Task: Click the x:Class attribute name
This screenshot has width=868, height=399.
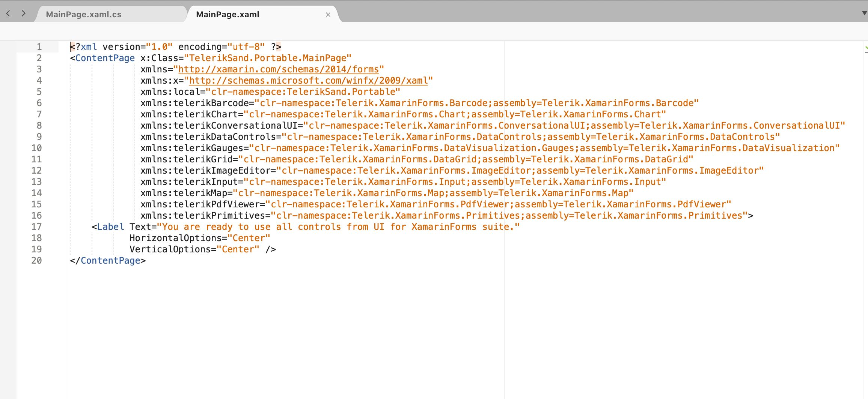Action: coord(159,58)
